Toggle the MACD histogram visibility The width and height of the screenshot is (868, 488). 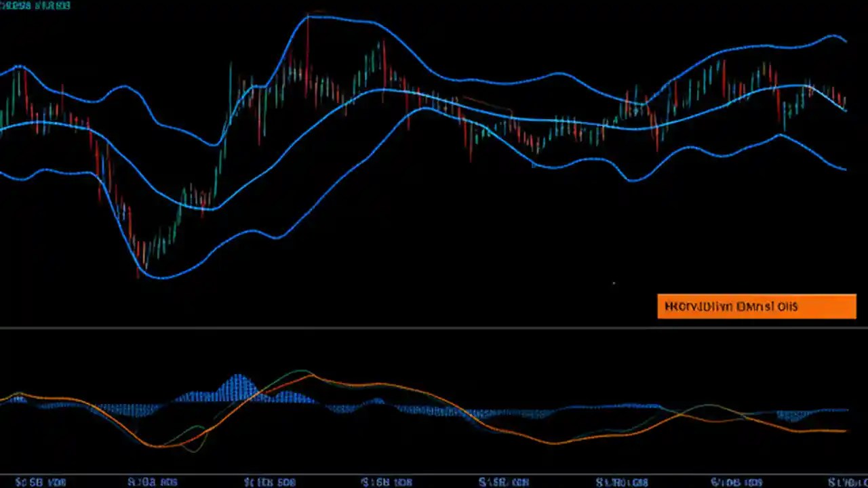(237, 386)
